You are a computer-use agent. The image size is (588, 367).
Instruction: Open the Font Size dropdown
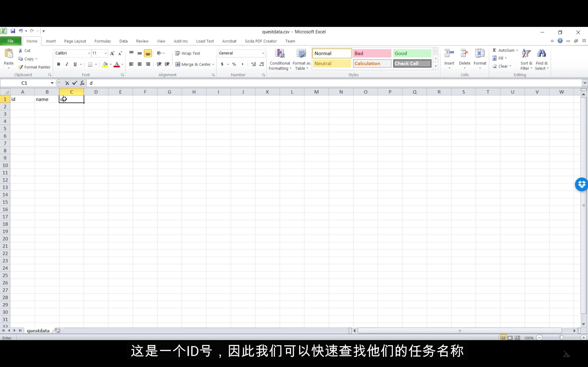105,53
